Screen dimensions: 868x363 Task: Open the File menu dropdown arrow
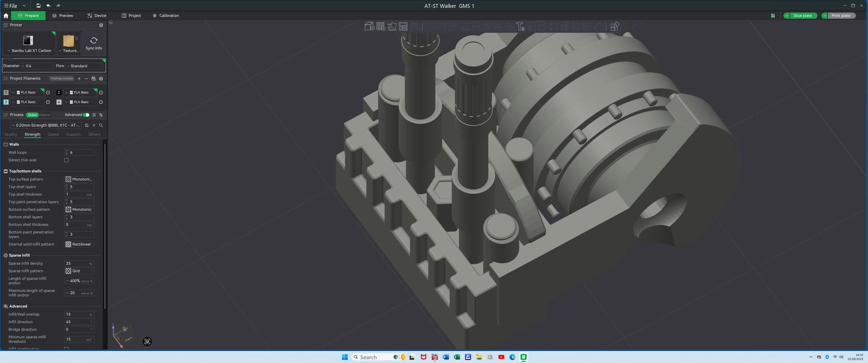[x=24, y=6]
